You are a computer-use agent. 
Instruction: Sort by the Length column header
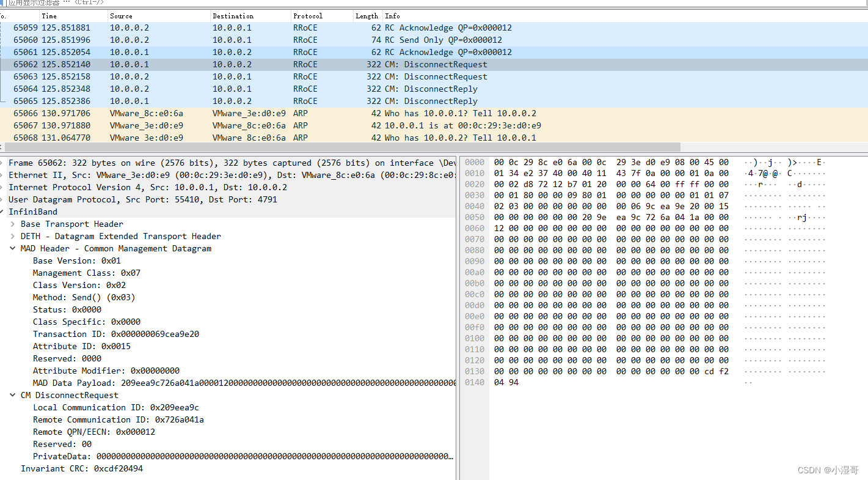pyautogui.click(x=368, y=16)
